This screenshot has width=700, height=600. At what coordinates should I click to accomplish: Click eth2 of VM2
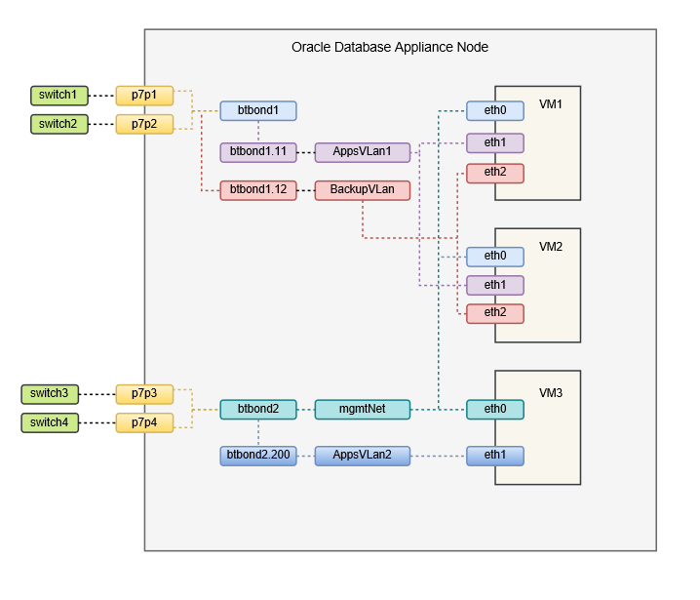point(495,313)
